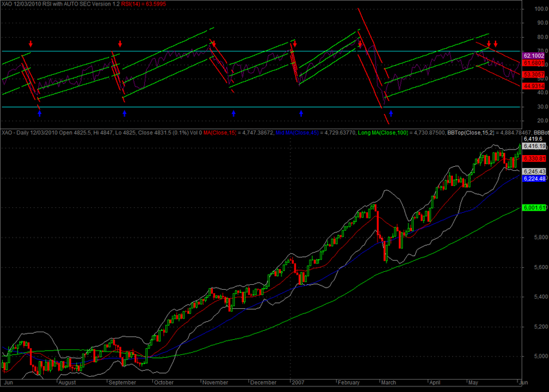
Task: Click the December date axis label
Action: pyautogui.click(x=264, y=382)
